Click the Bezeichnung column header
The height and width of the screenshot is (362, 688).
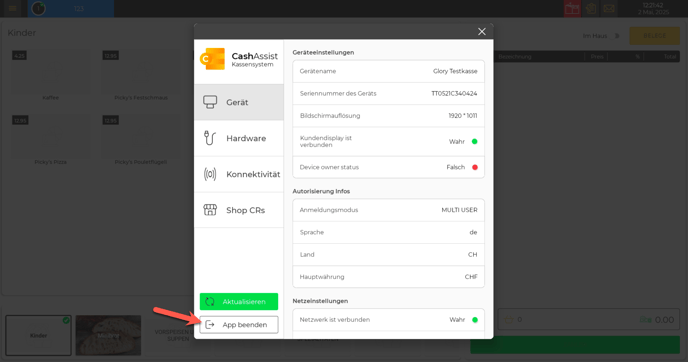[x=515, y=57]
